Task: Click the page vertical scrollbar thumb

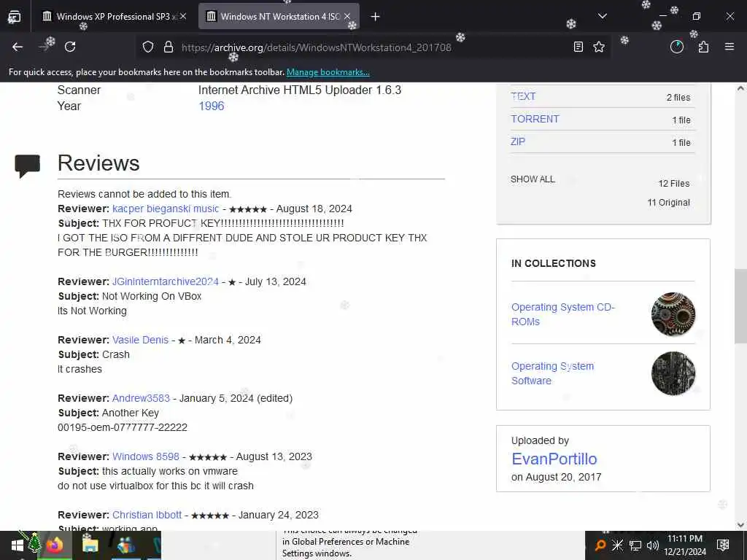Action: point(741,306)
